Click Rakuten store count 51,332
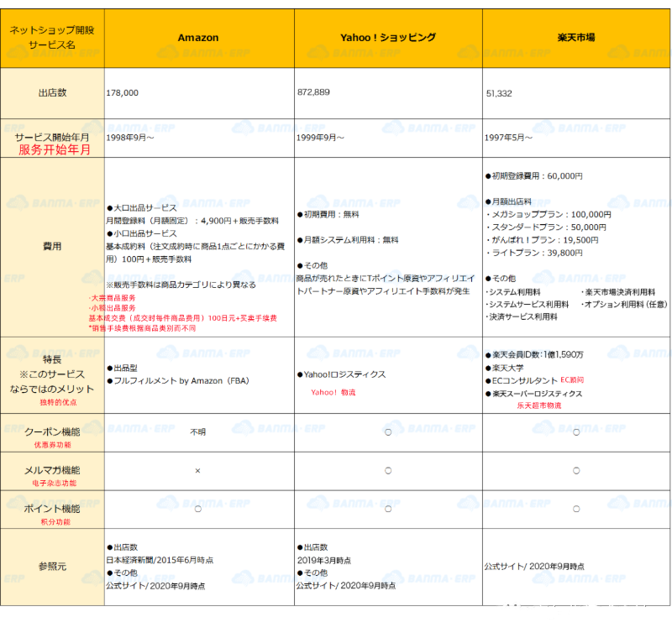 [499, 93]
